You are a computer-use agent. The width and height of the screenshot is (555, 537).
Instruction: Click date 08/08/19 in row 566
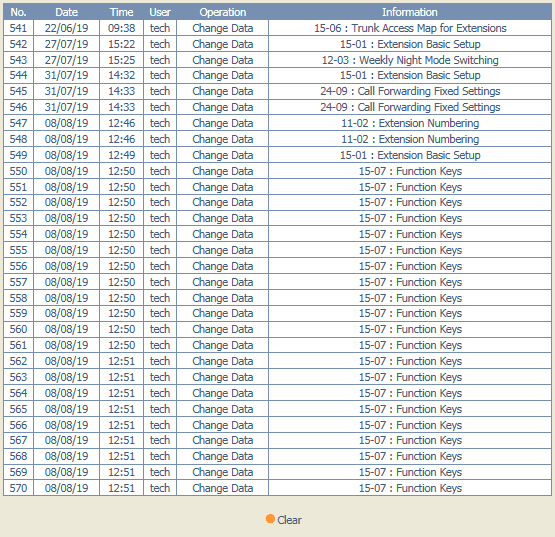pyautogui.click(x=67, y=425)
